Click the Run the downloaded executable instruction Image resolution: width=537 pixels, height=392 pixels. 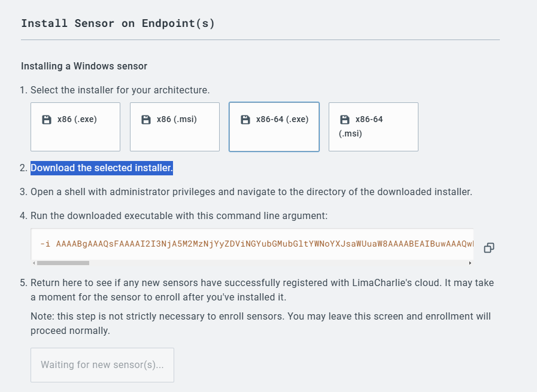pyautogui.click(x=179, y=215)
